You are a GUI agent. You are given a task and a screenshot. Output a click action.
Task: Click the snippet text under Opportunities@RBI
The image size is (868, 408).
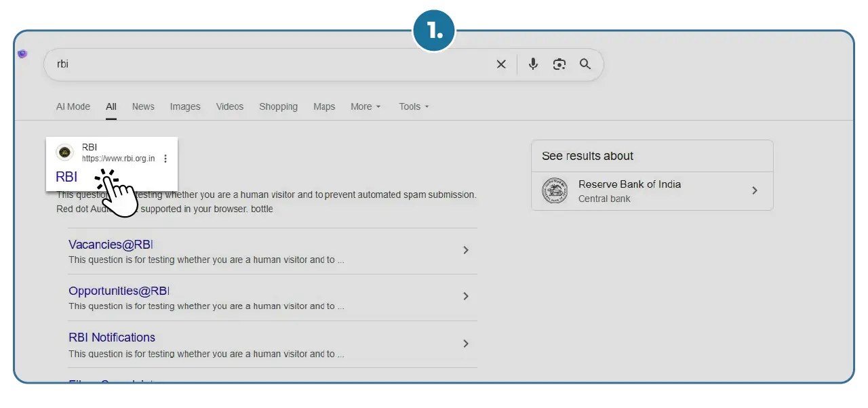(206, 306)
